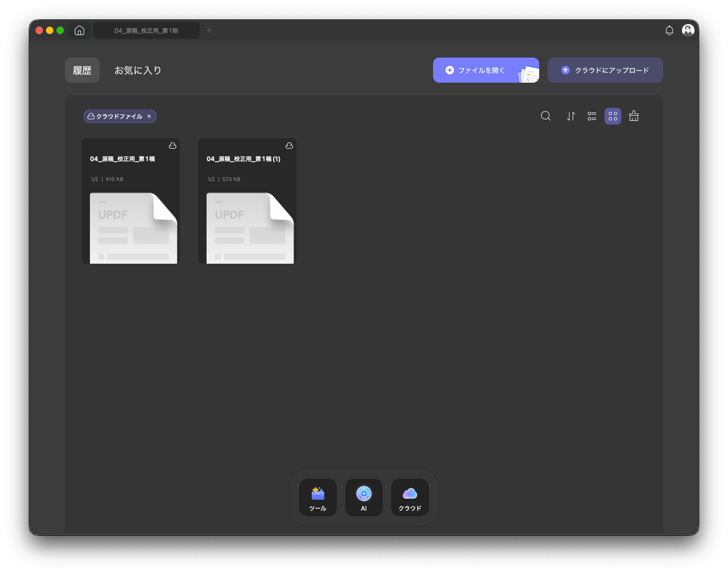The image size is (728, 574).
Task: Clear history with the broom icon
Action: point(634,116)
